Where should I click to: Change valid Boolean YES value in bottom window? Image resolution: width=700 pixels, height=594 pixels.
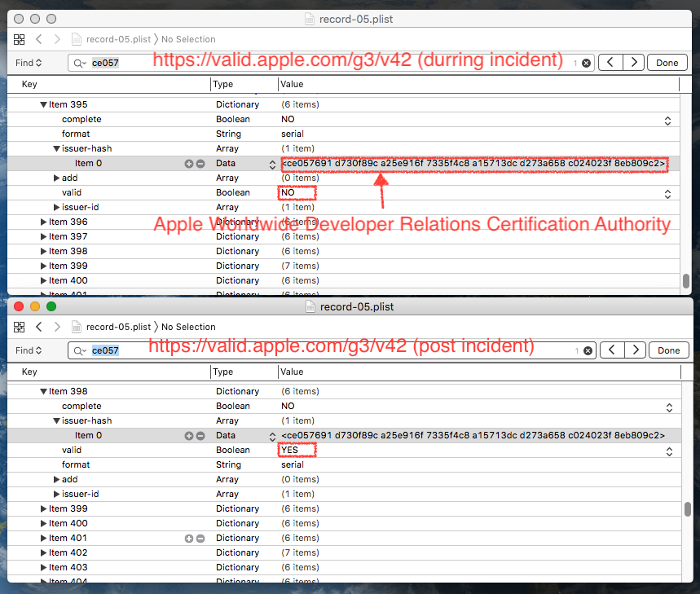(x=669, y=451)
